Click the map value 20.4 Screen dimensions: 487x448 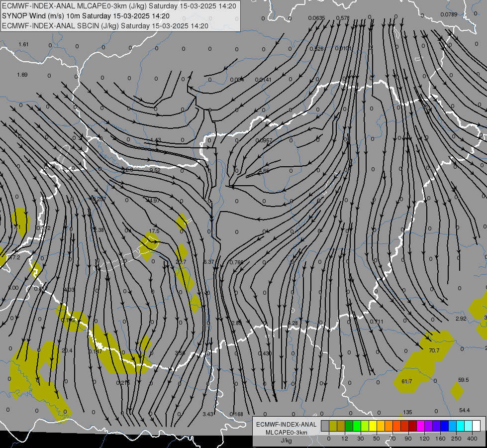tap(67, 350)
